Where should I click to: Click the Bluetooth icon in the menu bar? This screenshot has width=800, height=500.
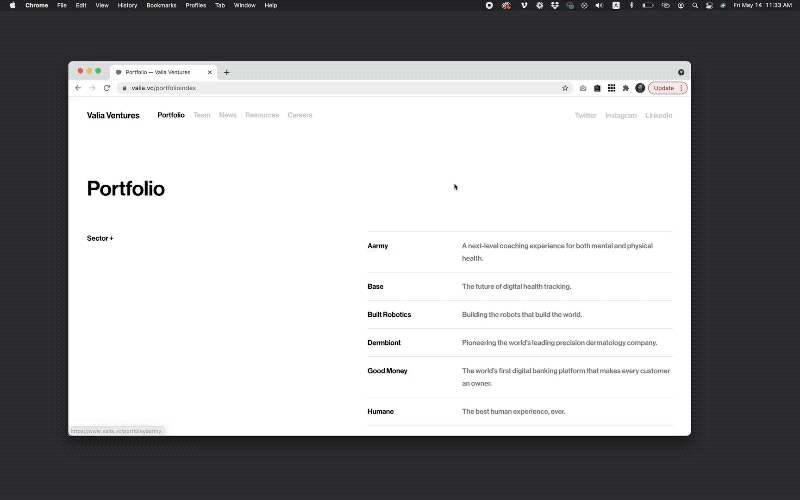pyautogui.click(x=631, y=5)
